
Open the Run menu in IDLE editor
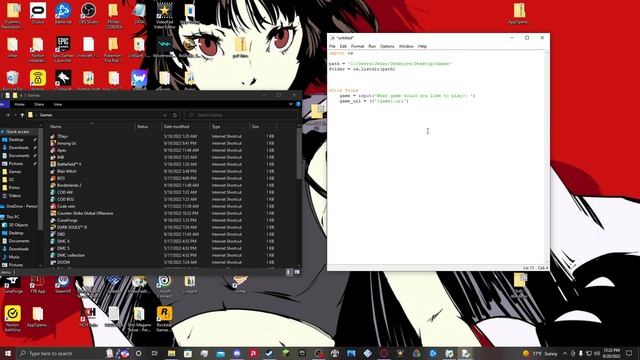tap(372, 46)
